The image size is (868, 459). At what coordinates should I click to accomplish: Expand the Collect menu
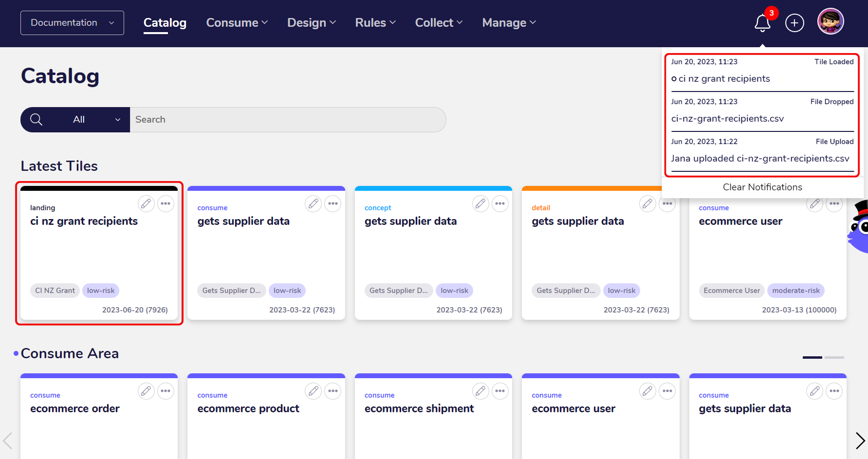pyautogui.click(x=439, y=23)
